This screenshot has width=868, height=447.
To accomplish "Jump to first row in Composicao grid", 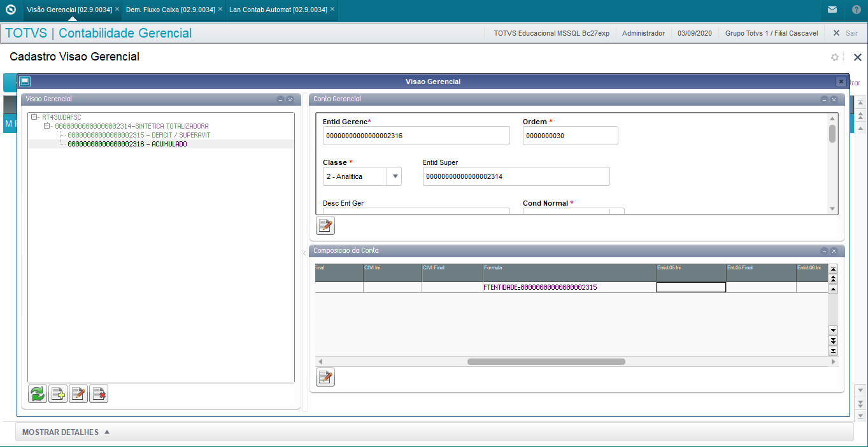I will [832, 269].
